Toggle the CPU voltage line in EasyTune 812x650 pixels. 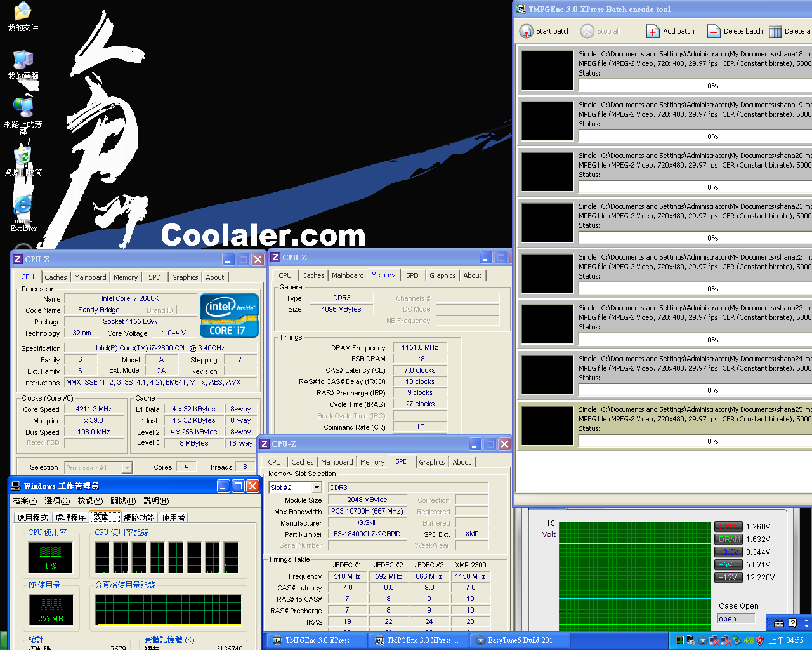pyautogui.click(x=728, y=526)
